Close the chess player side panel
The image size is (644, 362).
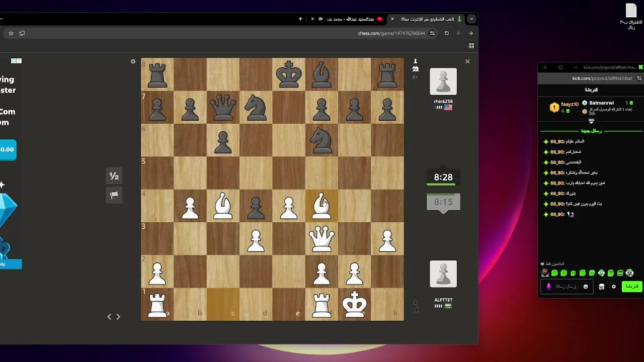467,61
